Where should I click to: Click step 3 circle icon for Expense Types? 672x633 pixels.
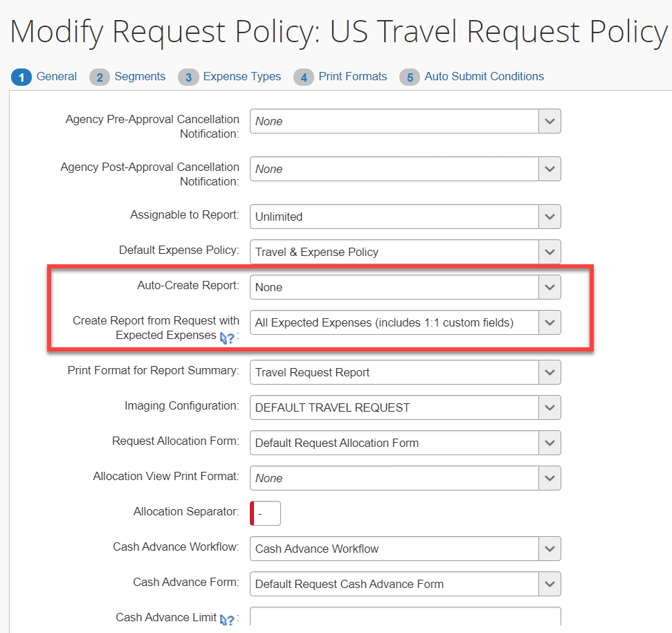(188, 77)
